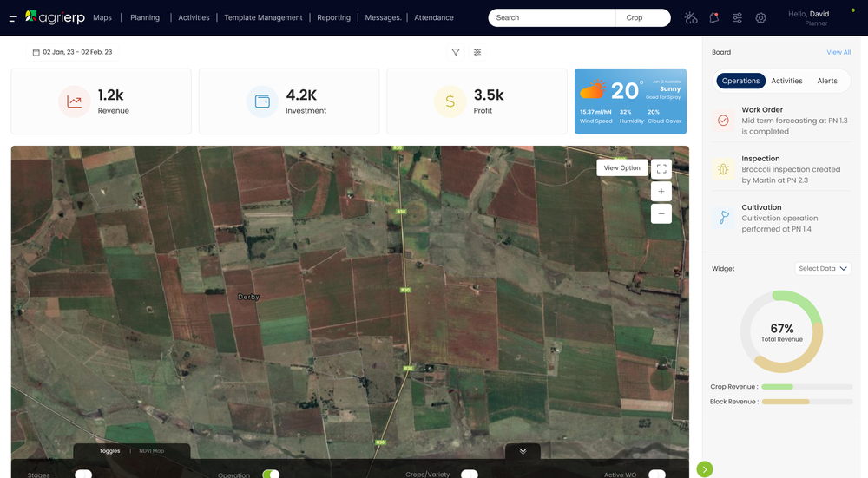868x478 pixels.
Task: Toggle the Active WO switch
Action: [x=656, y=475]
